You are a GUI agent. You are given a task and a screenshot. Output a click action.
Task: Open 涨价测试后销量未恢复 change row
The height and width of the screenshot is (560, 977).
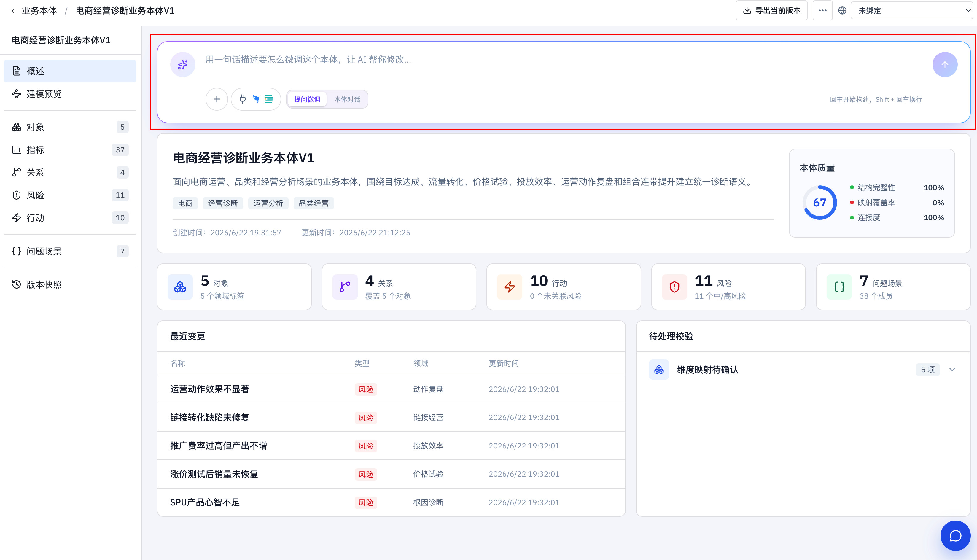tap(391, 474)
